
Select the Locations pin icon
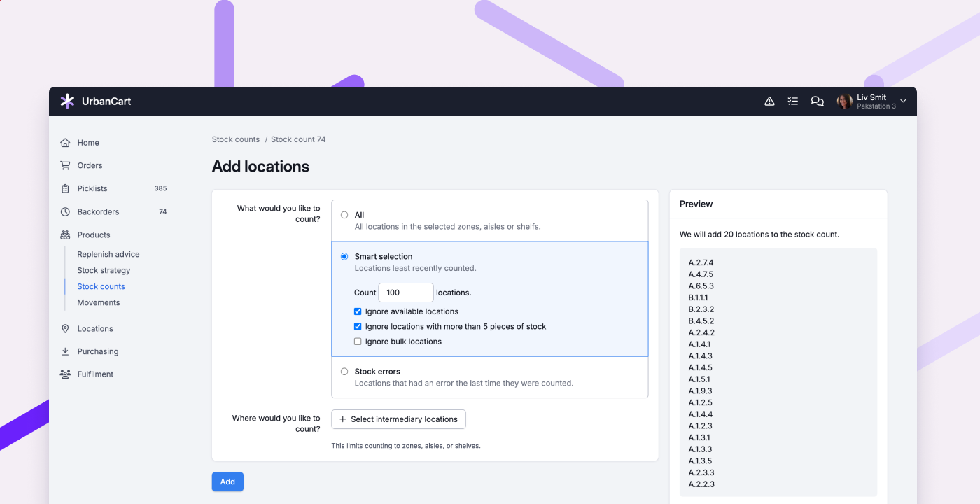(64, 328)
